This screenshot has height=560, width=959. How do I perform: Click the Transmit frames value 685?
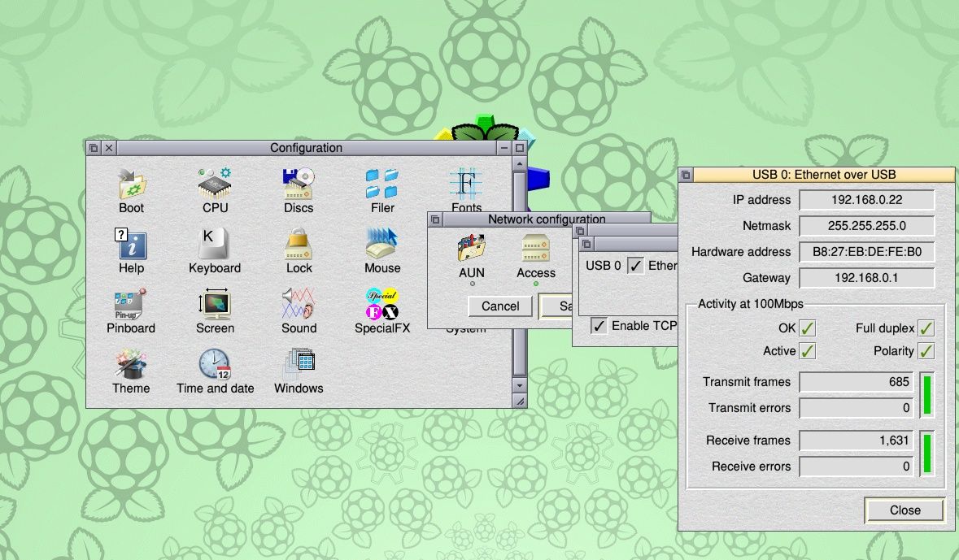tap(857, 382)
